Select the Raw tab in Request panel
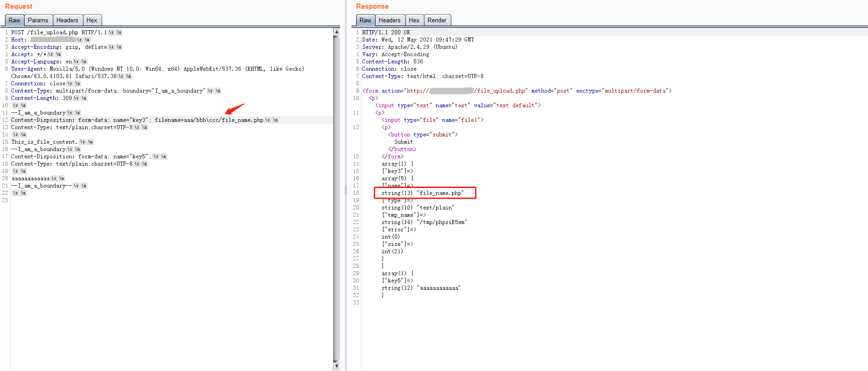 pos(14,20)
